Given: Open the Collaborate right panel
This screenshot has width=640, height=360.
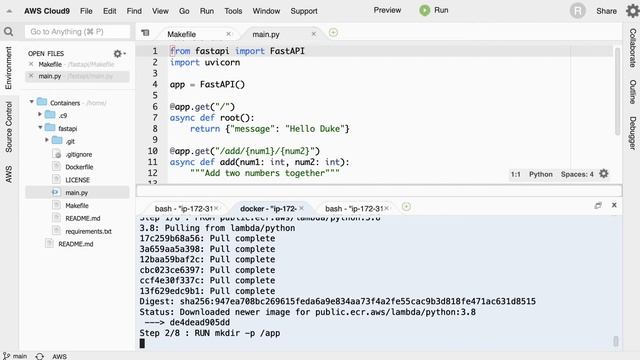Looking at the screenshot, I should (x=632, y=48).
